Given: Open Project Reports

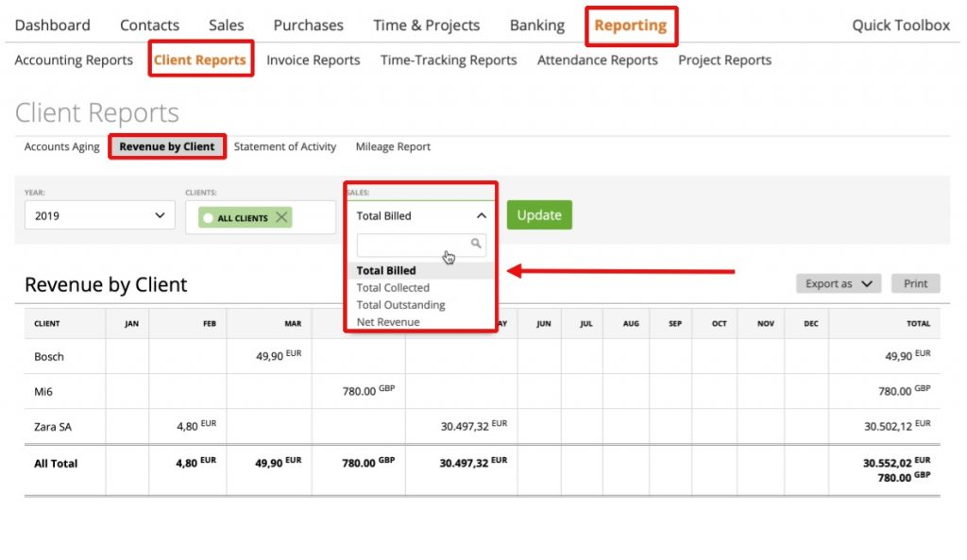Looking at the screenshot, I should click(x=723, y=59).
